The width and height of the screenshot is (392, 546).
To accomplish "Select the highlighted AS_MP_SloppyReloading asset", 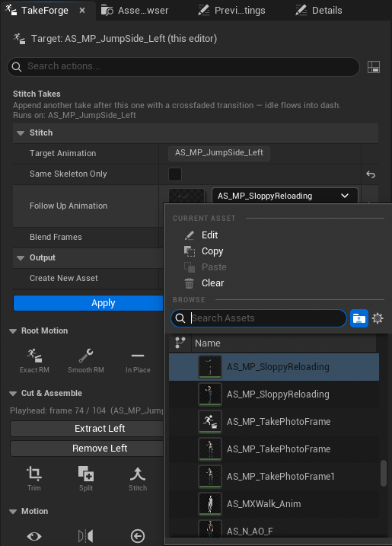I will tap(273, 367).
